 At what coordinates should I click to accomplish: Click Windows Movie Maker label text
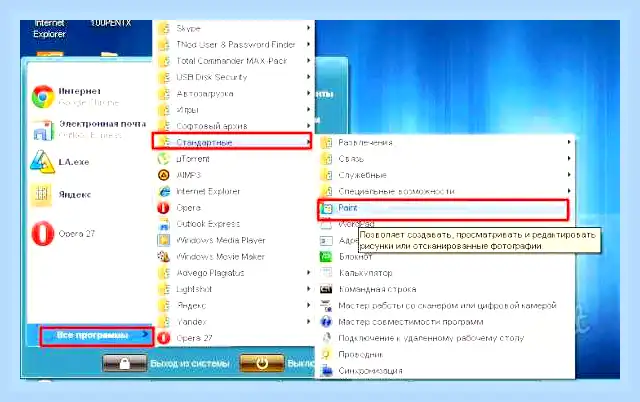220,256
